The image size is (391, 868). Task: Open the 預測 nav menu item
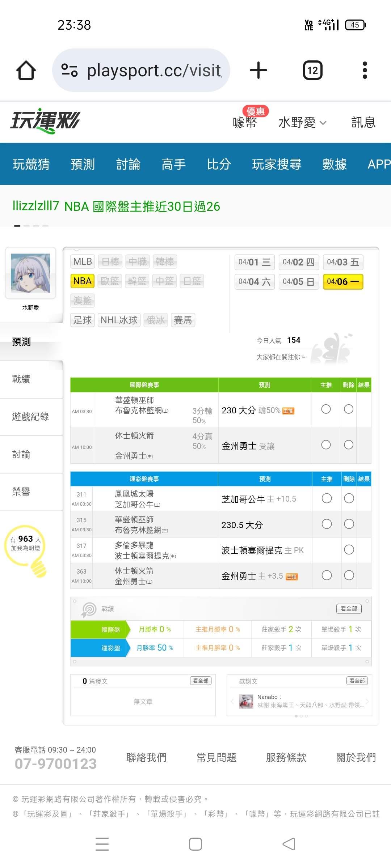[x=83, y=164]
